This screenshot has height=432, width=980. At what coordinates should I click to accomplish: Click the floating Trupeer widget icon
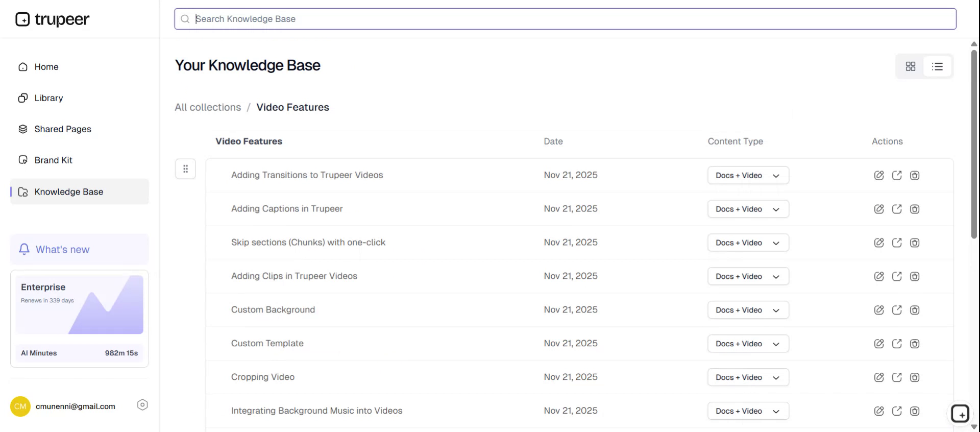pos(960,414)
